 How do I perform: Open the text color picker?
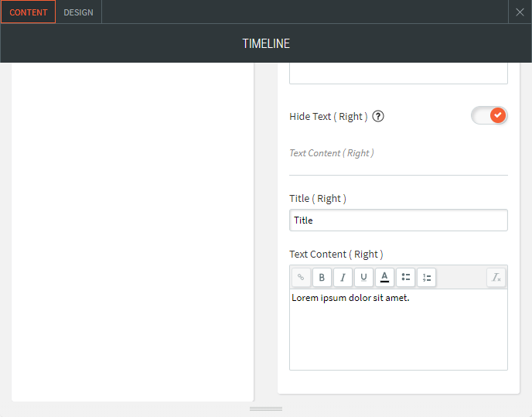click(x=384, y=278)
